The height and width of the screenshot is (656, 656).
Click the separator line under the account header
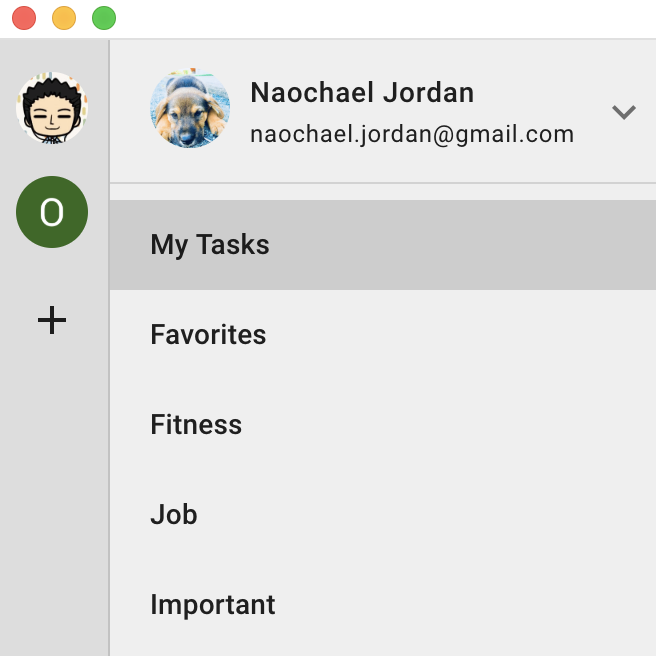point(383,183)
